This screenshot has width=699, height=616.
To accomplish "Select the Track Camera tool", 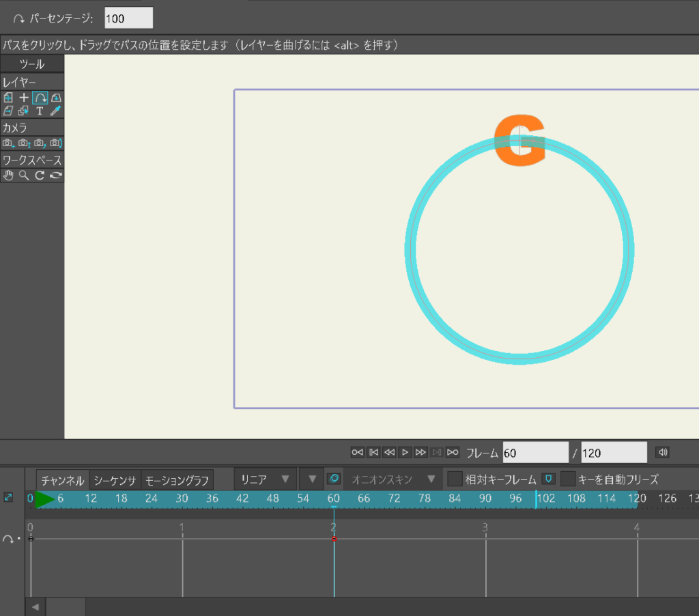I will click(8, 143).
